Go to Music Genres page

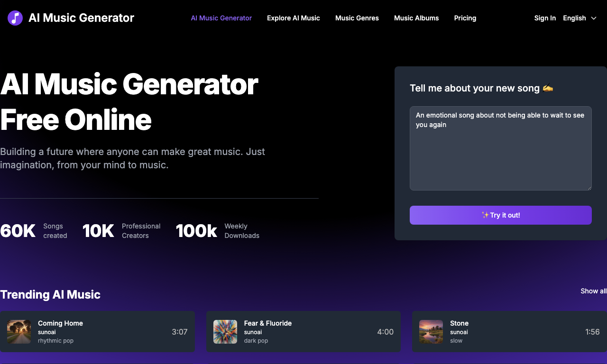click(x=357, y=18)
